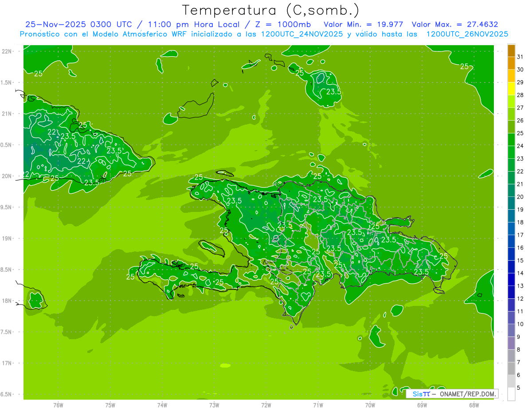Select 'Valor Min. = 19.977' text
The height and width of the screenshot is (411, 532).
click(x=364, y=24)
